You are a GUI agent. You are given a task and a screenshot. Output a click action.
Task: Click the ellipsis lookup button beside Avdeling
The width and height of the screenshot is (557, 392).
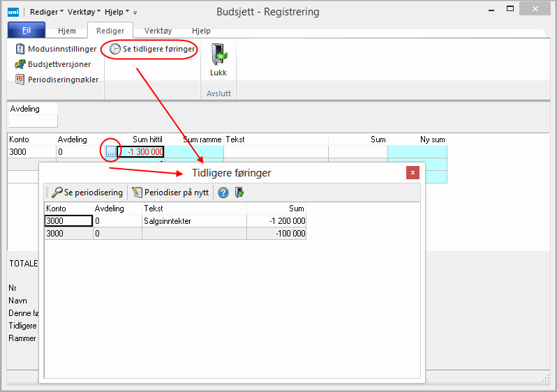(110, 152)
